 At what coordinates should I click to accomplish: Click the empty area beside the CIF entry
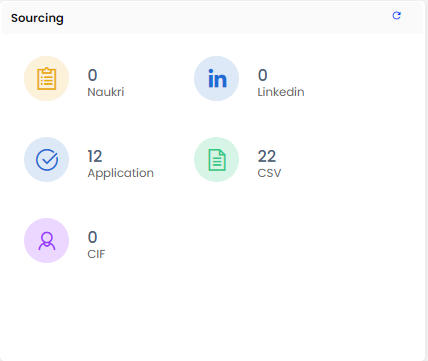[267, 241]
